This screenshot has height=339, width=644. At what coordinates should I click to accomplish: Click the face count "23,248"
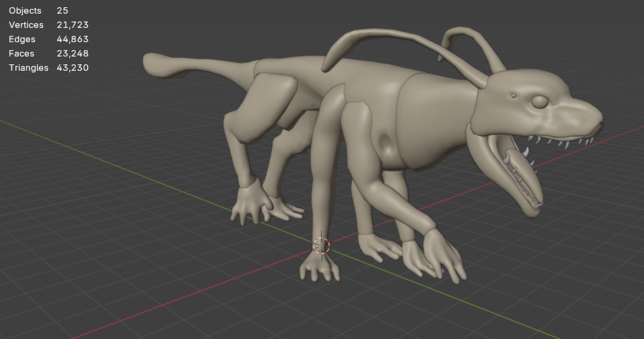72,53
